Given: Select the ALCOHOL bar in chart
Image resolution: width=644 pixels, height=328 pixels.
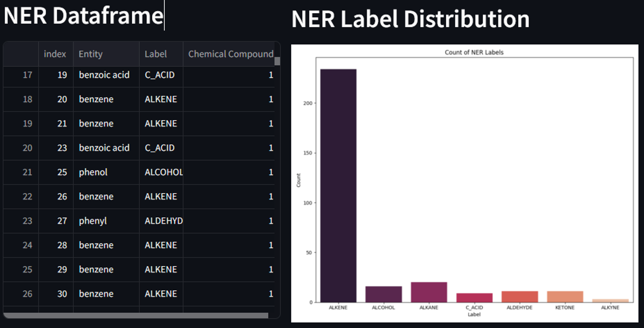Looking at the screenshot, I should 383,294.
